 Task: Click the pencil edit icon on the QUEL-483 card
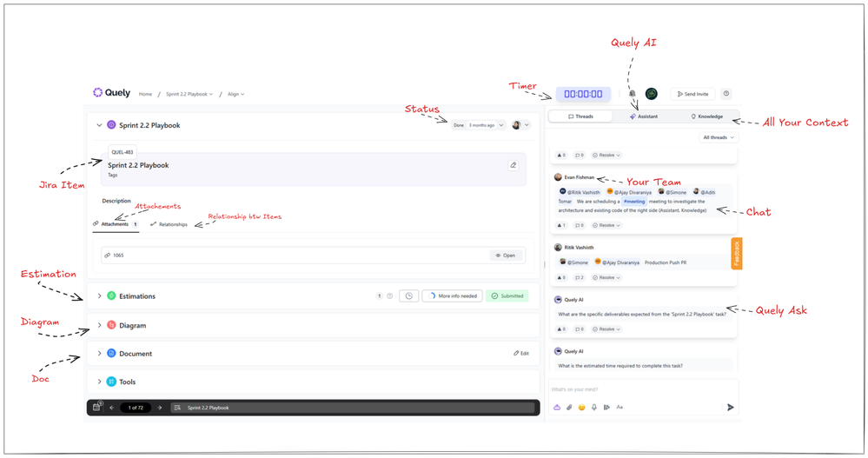pyautogui.click(x=514, y=165)
